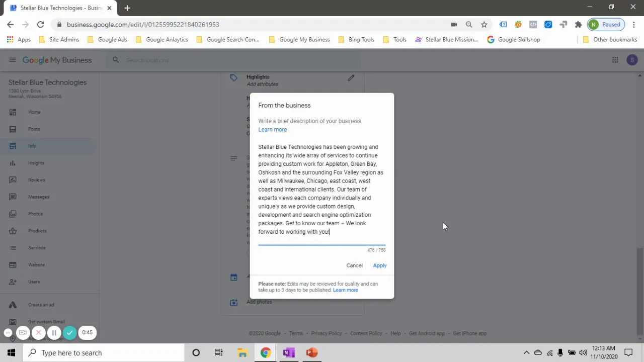Open the Google Ads bookmark folder
The height and width of the screenshot is (362, 644).
pyautogui.click(x=107, y=39)
